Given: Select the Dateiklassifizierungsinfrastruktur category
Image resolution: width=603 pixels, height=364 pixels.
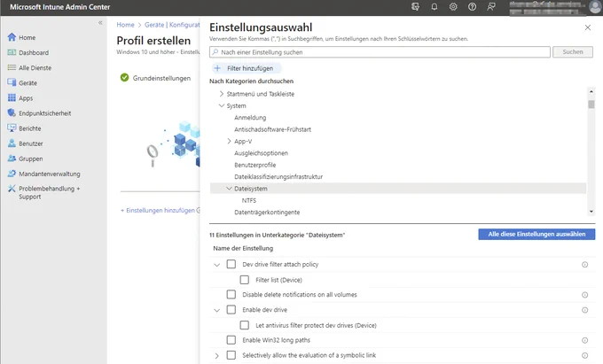Looking at the screenshot, I should pyautogui.click(x=278, y=176).
